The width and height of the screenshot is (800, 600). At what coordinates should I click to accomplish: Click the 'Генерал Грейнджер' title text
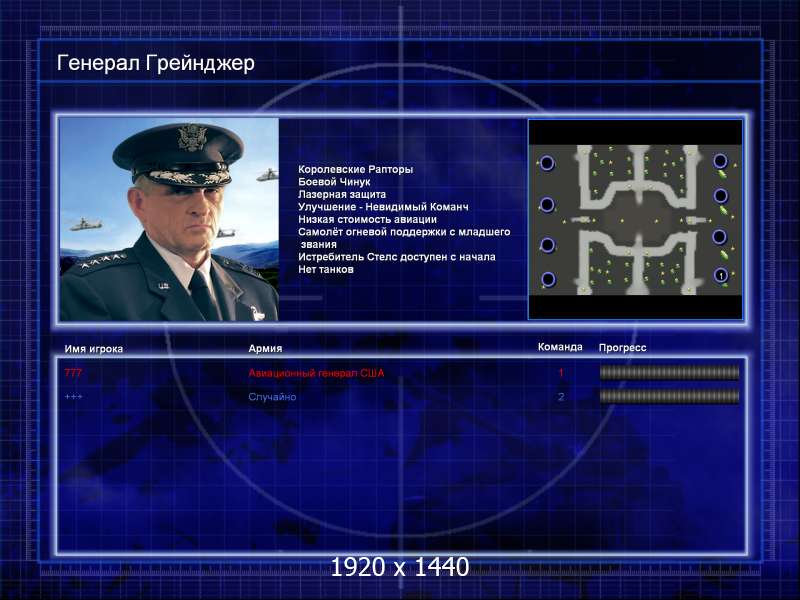(156, 63)
